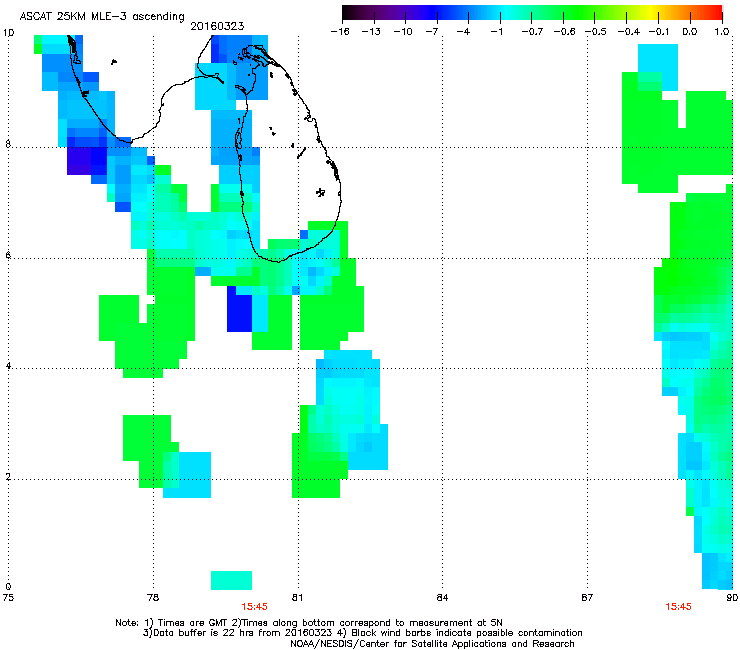Click the title "ASCAT 25KM MLE-3 ascending"
Screen dimensions: 740x650
(x=102, y=16)
